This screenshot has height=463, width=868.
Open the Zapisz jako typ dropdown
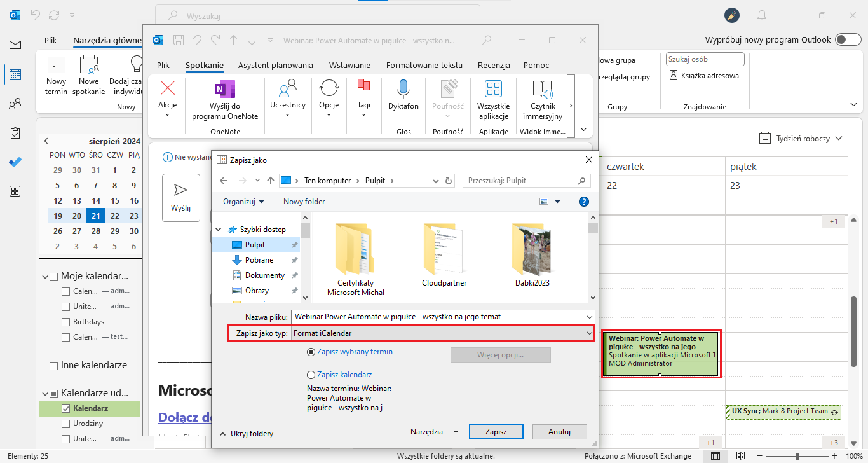pyautogui.click(x=442, y=333)
